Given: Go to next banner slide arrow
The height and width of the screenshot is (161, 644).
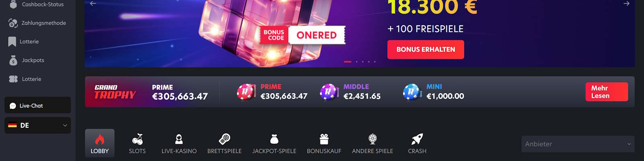Looking at the screenshot, I should pos(626,4).
